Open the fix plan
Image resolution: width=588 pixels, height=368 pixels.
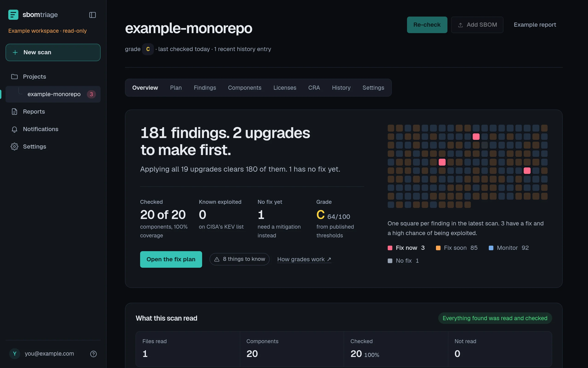point(171,259)
